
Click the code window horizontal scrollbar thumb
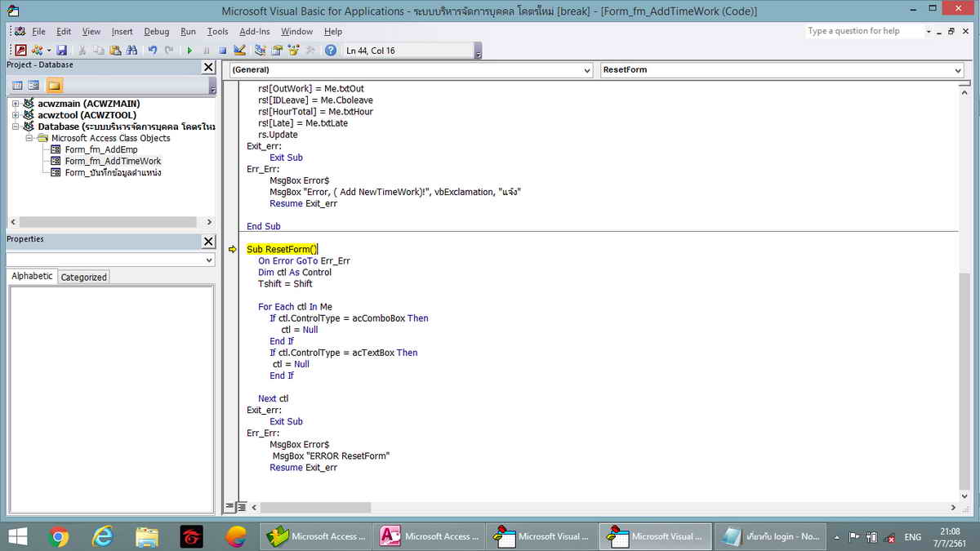315,507
